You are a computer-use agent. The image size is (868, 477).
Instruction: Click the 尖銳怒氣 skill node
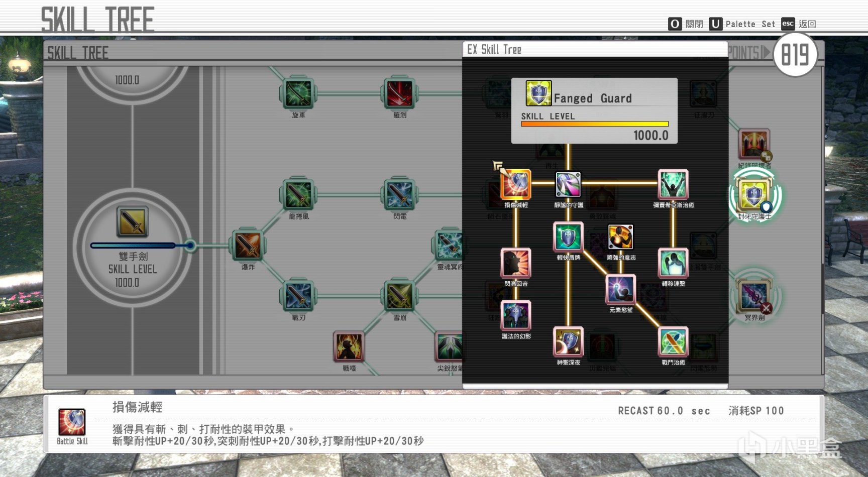[449, 346]
